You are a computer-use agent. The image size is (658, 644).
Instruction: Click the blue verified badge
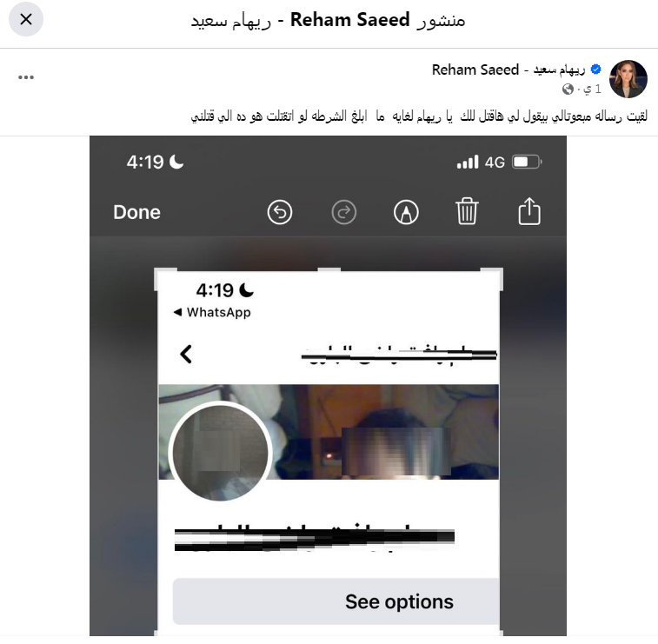[595, 70]
